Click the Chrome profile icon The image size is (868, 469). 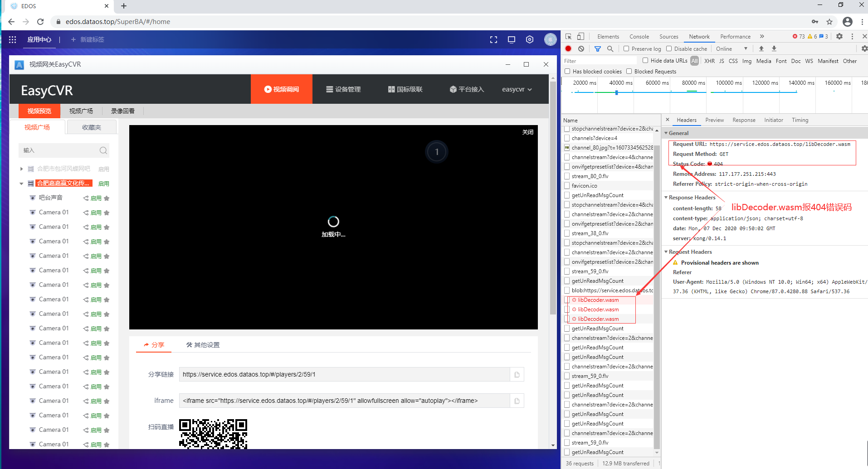(x=848, y=22)
